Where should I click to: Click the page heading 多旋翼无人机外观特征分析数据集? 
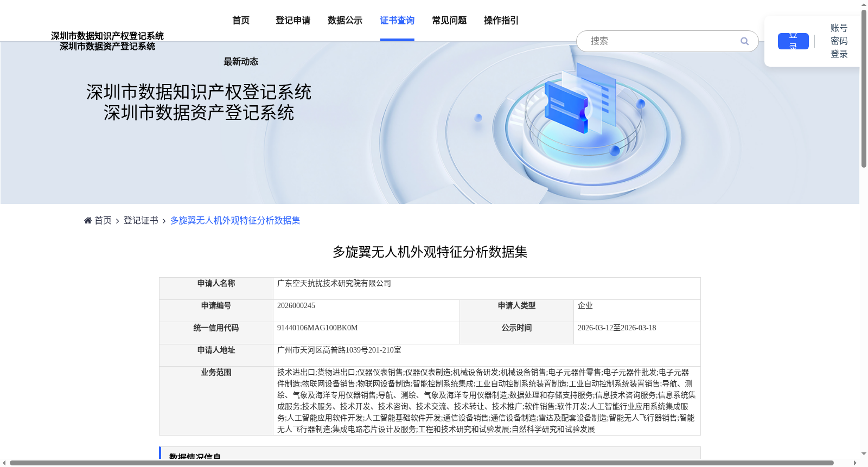point(430,252)
